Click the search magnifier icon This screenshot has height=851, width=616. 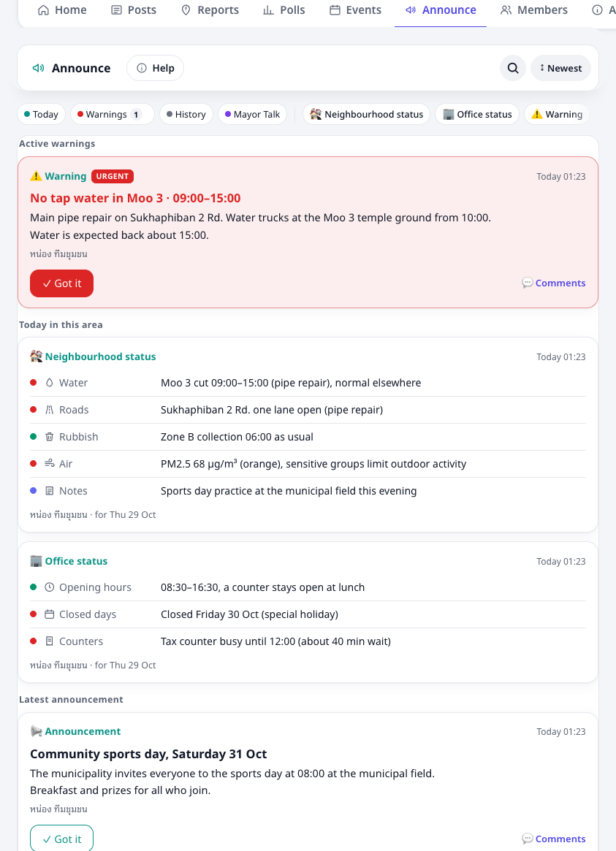point(513,69)
